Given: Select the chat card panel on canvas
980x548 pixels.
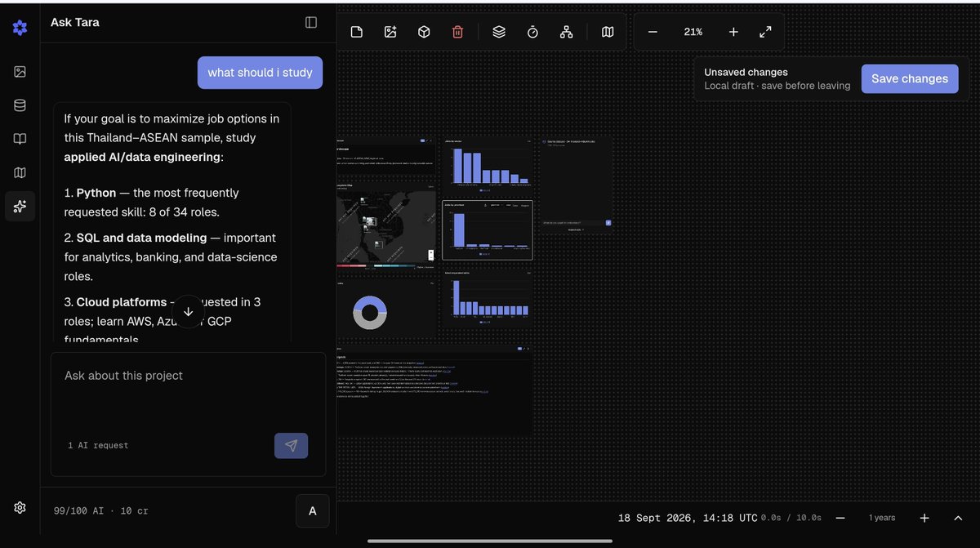Looking at the screenshot, I should (576, 185).
